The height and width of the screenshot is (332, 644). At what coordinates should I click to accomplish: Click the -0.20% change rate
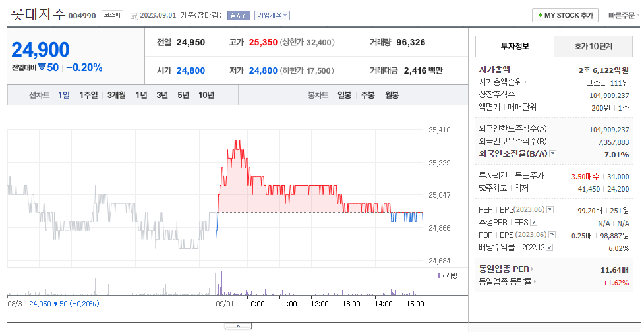coord(84,67)
